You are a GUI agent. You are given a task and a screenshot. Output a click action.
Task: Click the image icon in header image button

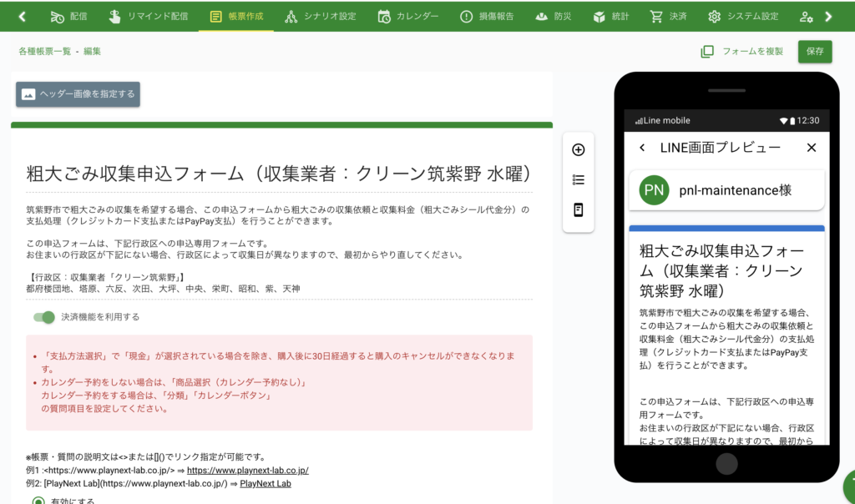(x=28, y=94)
